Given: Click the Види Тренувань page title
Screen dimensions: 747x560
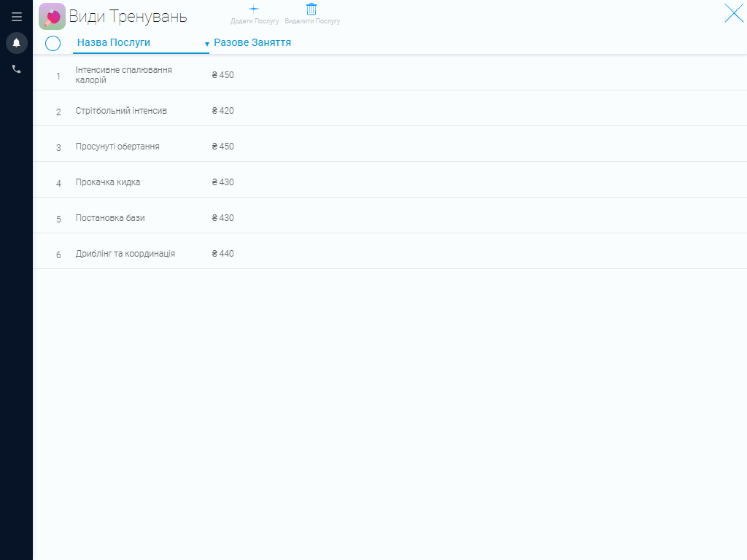Looking at the screenshot, I should [128, 16].
